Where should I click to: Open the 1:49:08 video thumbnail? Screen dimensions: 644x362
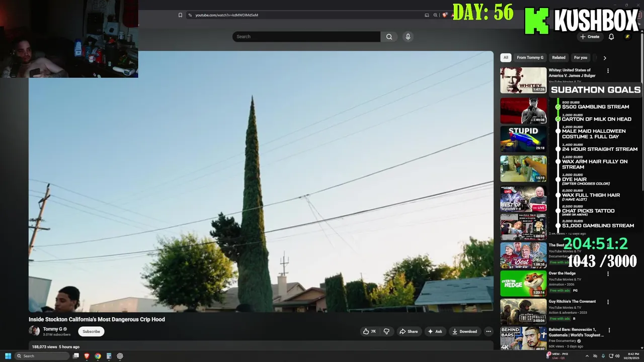(523, 111)
